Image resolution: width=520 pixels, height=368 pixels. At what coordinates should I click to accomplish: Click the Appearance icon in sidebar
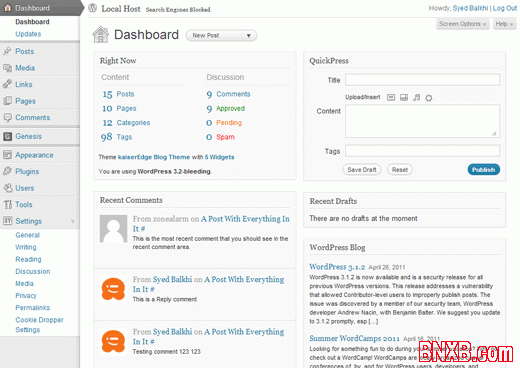[x=7, y=155]
